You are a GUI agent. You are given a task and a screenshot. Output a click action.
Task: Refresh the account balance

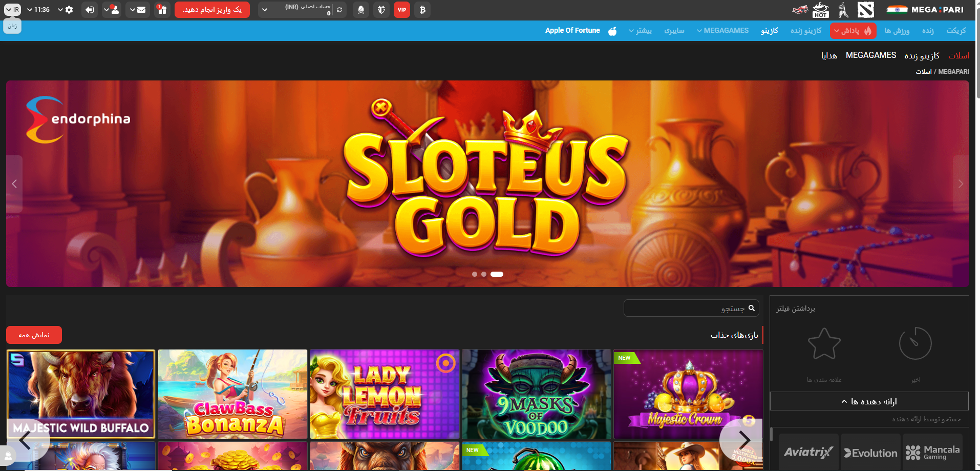click(339, 10)
